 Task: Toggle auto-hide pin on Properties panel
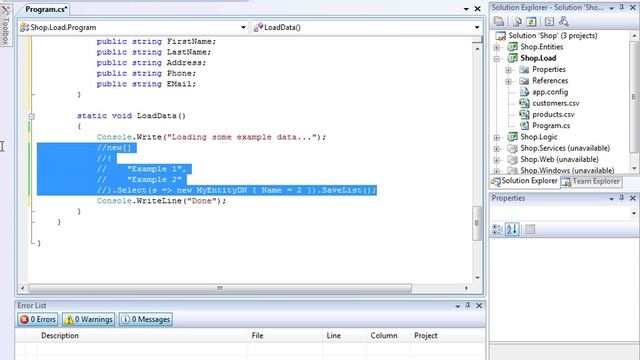[622, 198]
